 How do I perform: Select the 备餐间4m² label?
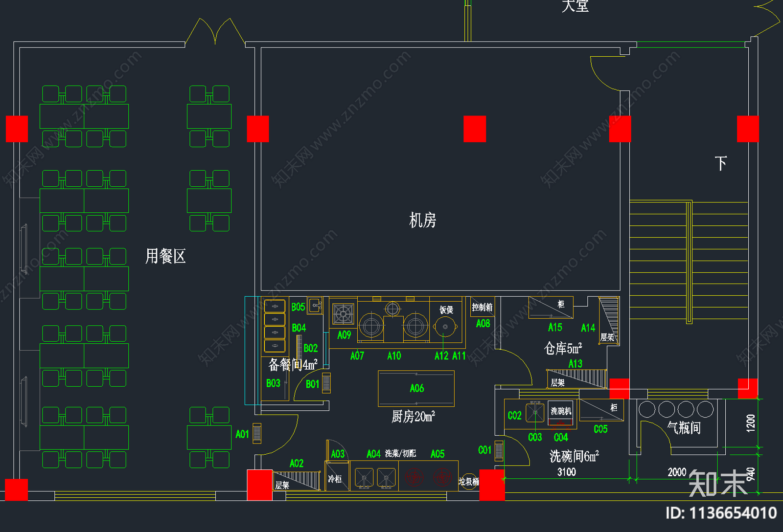click(293, 364)
